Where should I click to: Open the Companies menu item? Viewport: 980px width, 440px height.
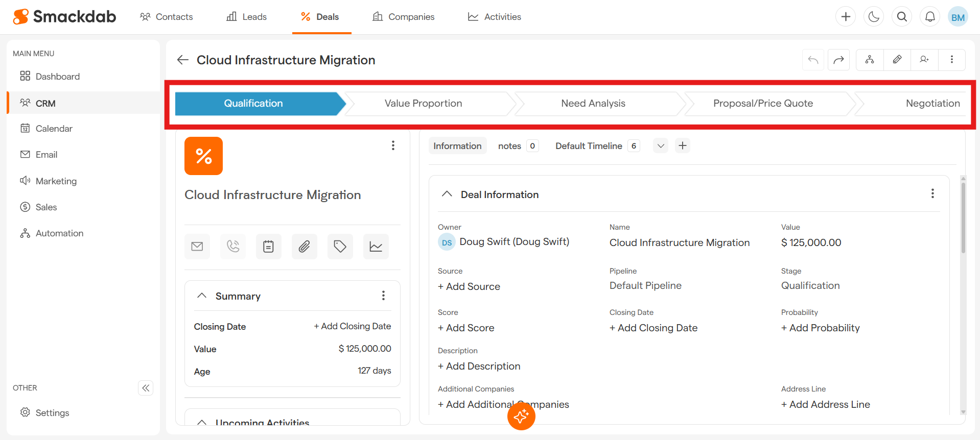point(404,17)
